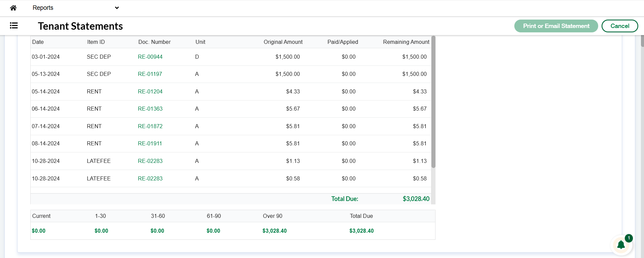Screen dimensions: 644x258
Task: Click the Current amount $0.00
Action: tap(38, 231)
